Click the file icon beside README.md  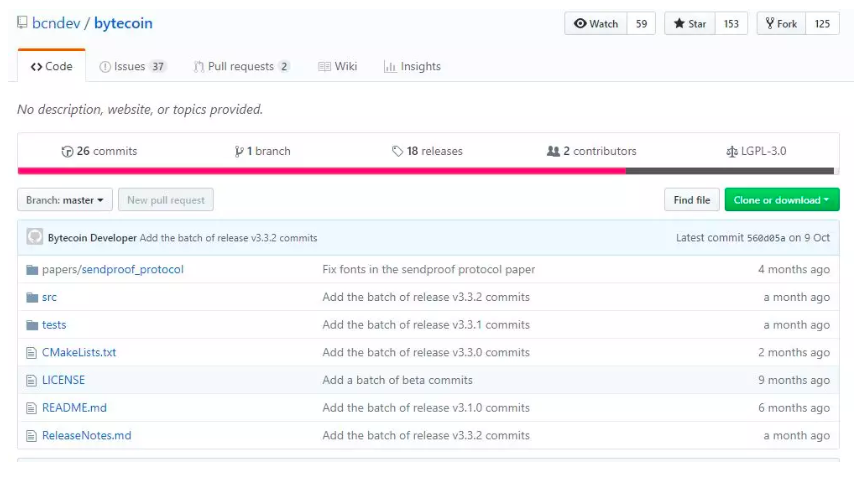coord(31,408)
